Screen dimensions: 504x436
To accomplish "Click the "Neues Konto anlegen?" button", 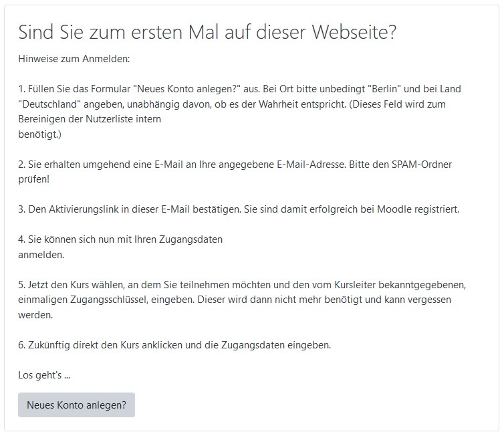I will [x=76, y=405].
